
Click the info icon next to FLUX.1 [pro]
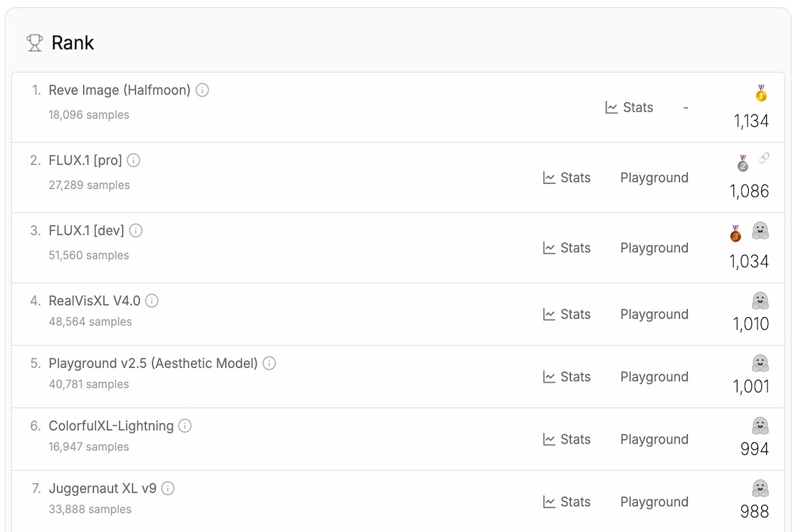(134, 160)
